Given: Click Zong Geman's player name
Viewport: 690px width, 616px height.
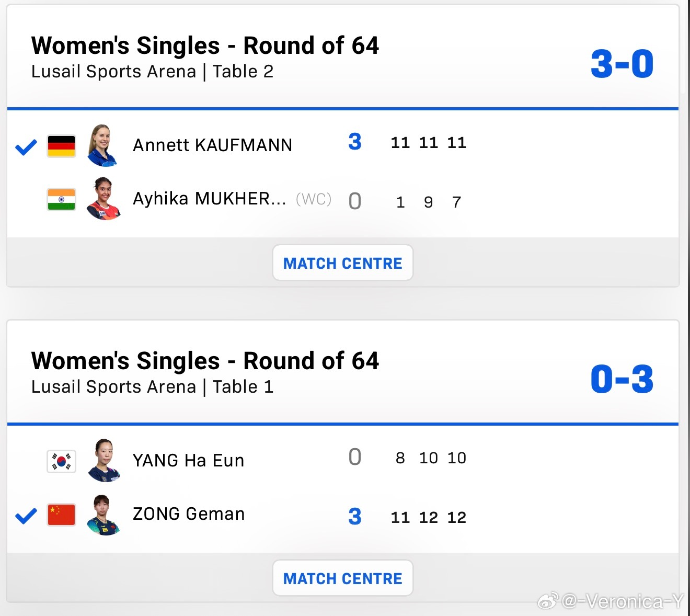Looking at the screenshot, I should [x=189, y=514].
